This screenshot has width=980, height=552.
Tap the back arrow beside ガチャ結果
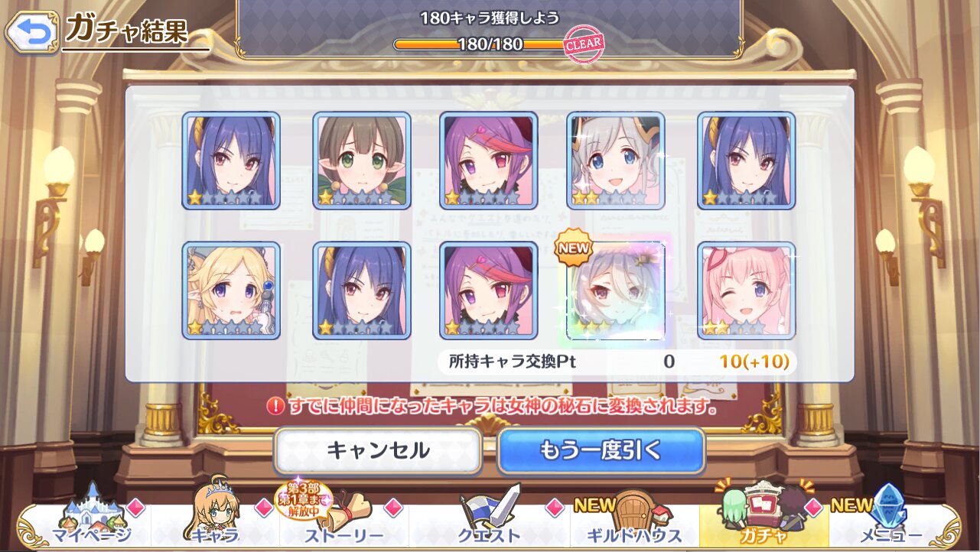coord(32,31)
